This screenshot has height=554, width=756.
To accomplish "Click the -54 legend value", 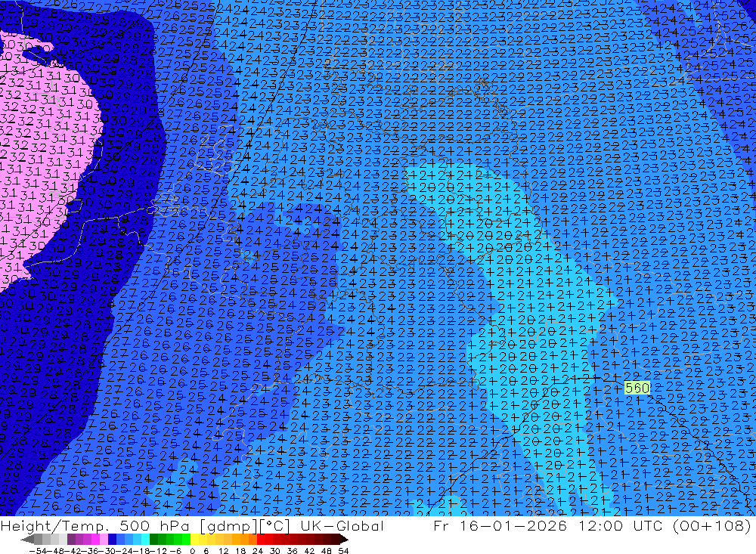I will coord(38,551).
